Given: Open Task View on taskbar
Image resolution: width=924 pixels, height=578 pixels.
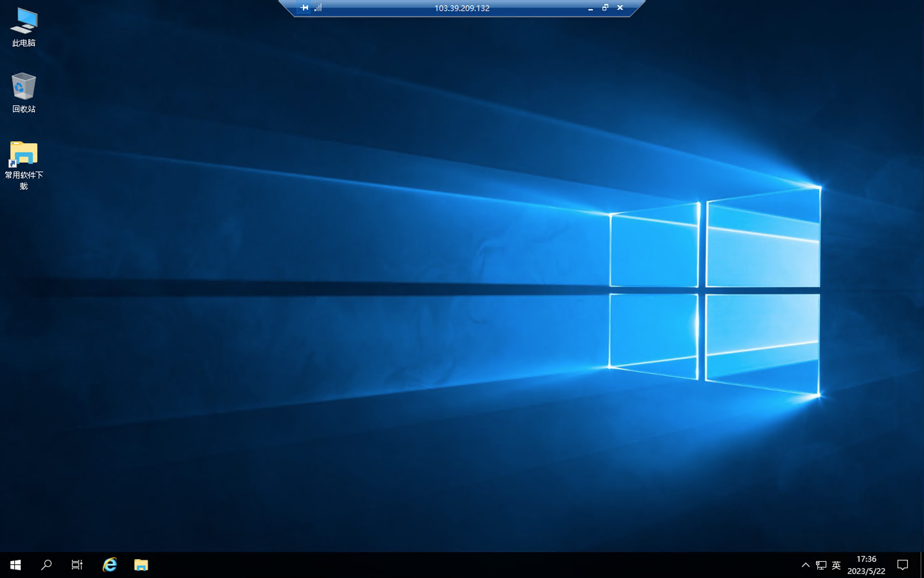Looking at the screenshot, I should click(77, 565).
